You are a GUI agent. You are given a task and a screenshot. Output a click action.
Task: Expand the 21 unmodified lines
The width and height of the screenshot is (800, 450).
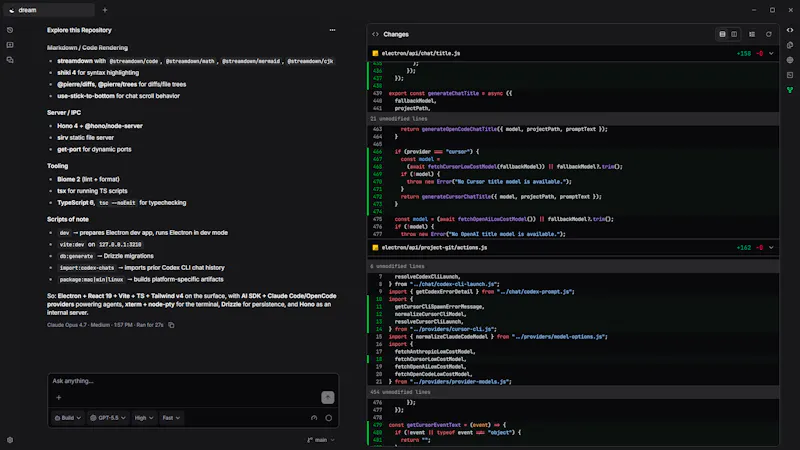click(573, 119)
